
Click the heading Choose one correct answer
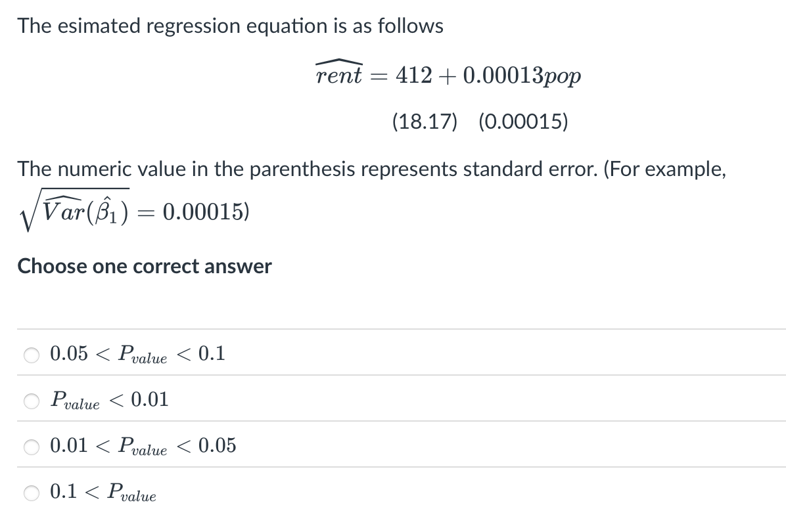(x=144, y=266)
